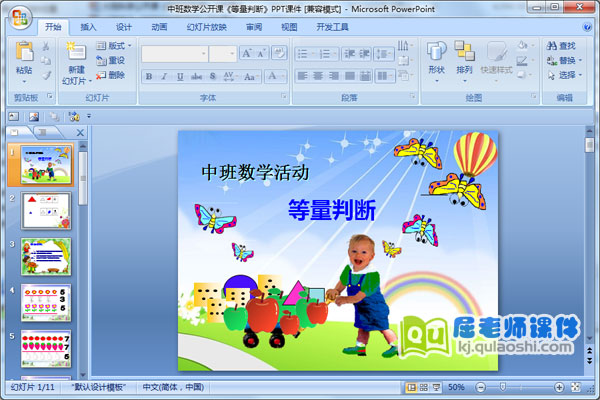Toggle Underline formatting
This screenshot has height=400, width=600.
pos(180,77)
